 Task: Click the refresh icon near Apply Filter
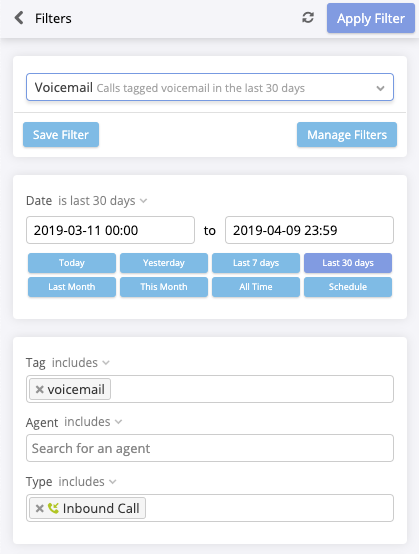308,18
